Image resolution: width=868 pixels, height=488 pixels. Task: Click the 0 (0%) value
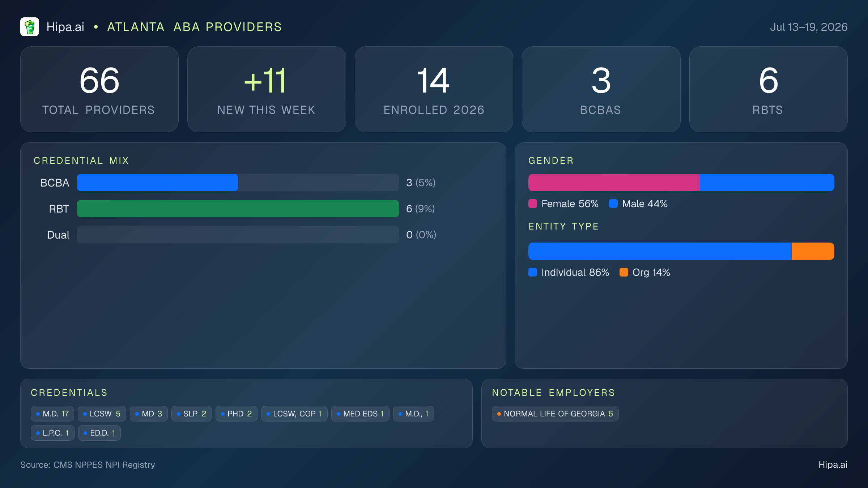421,235
